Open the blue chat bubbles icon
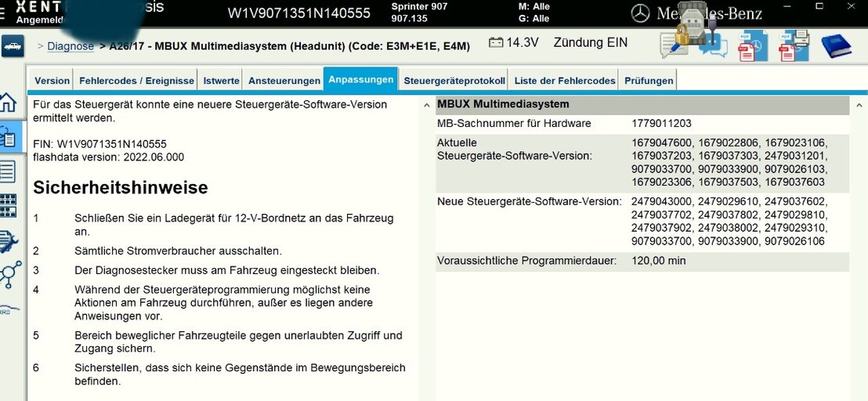This screenshot has width=868, height=401. [713, 46]
